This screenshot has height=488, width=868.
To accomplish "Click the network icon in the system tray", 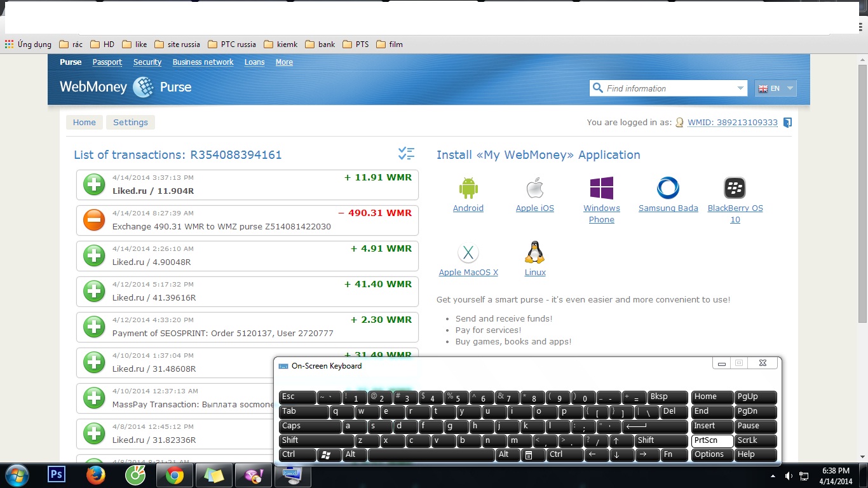I will click(804, 476).
